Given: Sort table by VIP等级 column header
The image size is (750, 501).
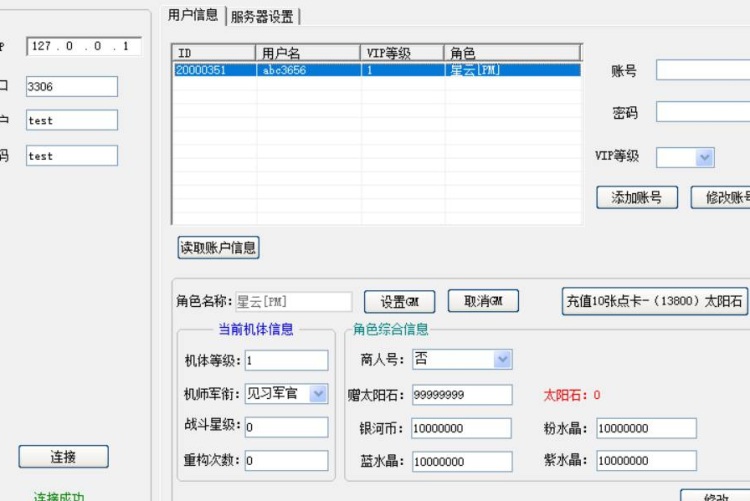Looking at the screenshot, I should pyautogui.click(x=402, y=53).
